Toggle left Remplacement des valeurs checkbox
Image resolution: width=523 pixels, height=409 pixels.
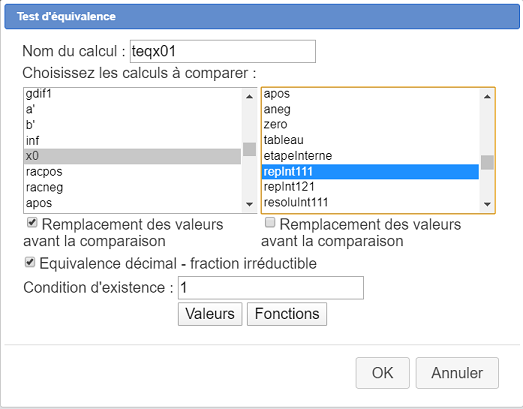click(32, 223)
